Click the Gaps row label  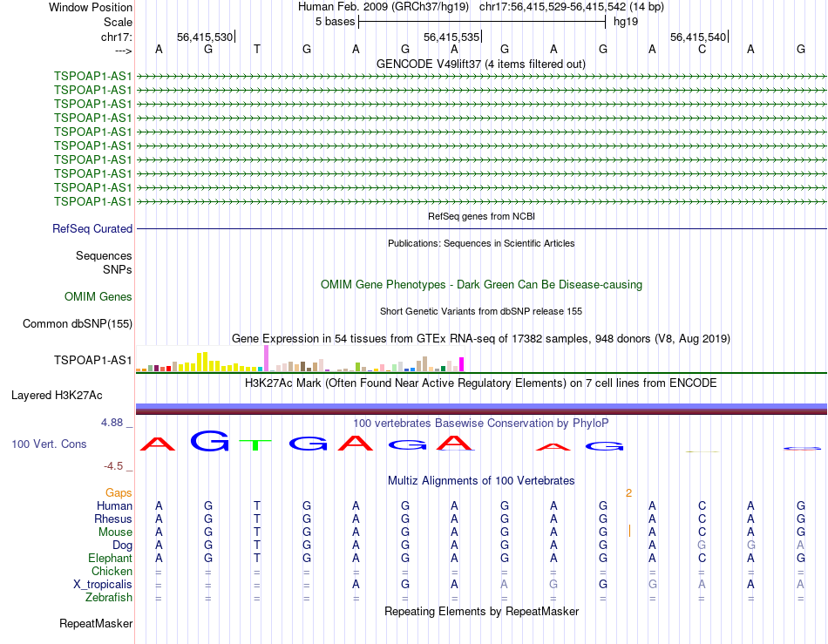pos(119,492)
